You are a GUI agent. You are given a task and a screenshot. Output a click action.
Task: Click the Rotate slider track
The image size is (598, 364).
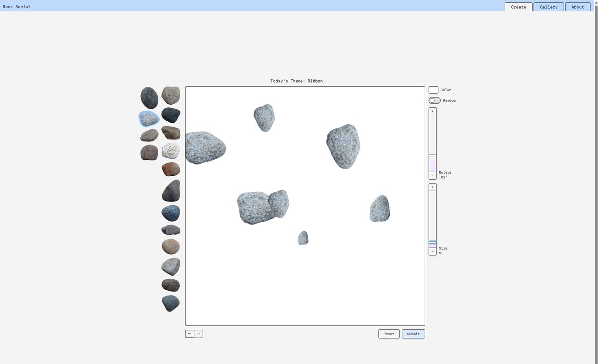click(x=432, y=143)
